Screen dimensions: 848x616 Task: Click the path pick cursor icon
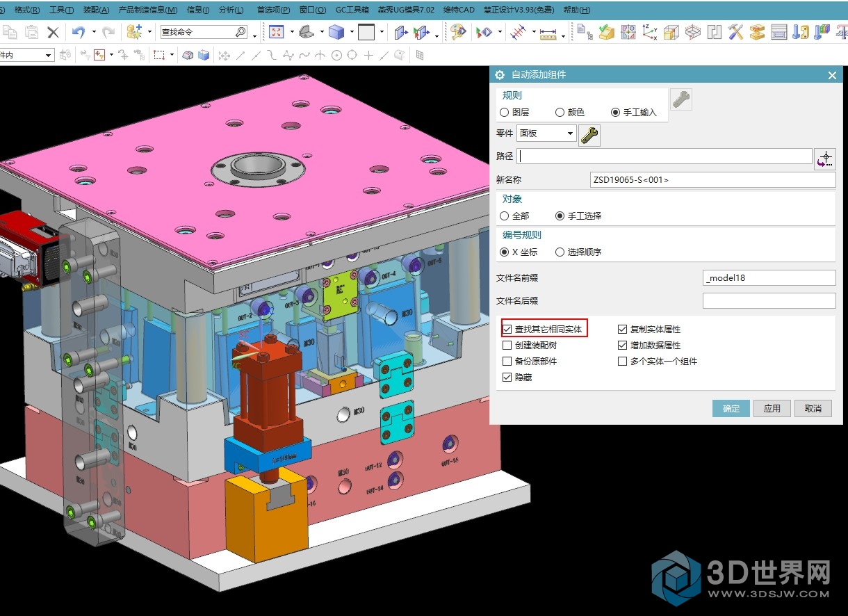825,159
